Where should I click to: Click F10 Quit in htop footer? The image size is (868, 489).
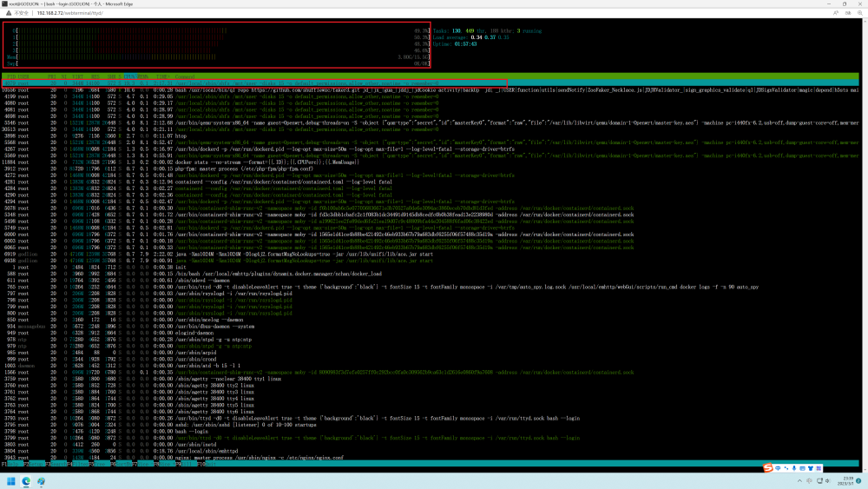pos(208,464)
